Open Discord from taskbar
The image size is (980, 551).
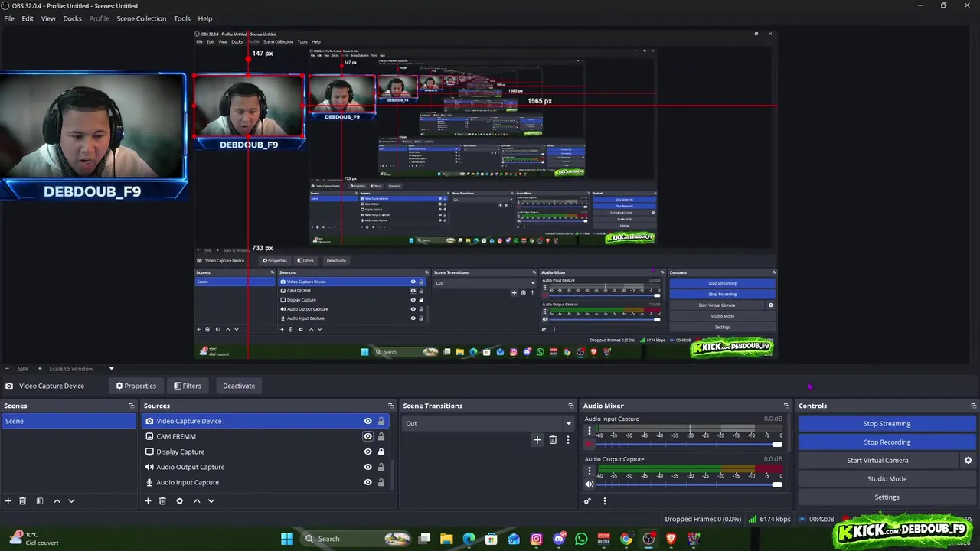click(559, 539)
